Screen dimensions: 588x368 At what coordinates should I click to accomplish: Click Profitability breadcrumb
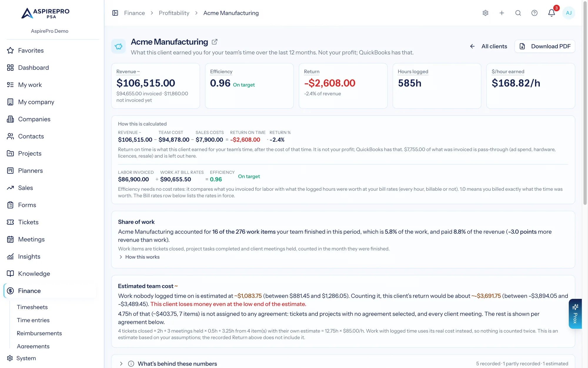click(x=174, y=13)
